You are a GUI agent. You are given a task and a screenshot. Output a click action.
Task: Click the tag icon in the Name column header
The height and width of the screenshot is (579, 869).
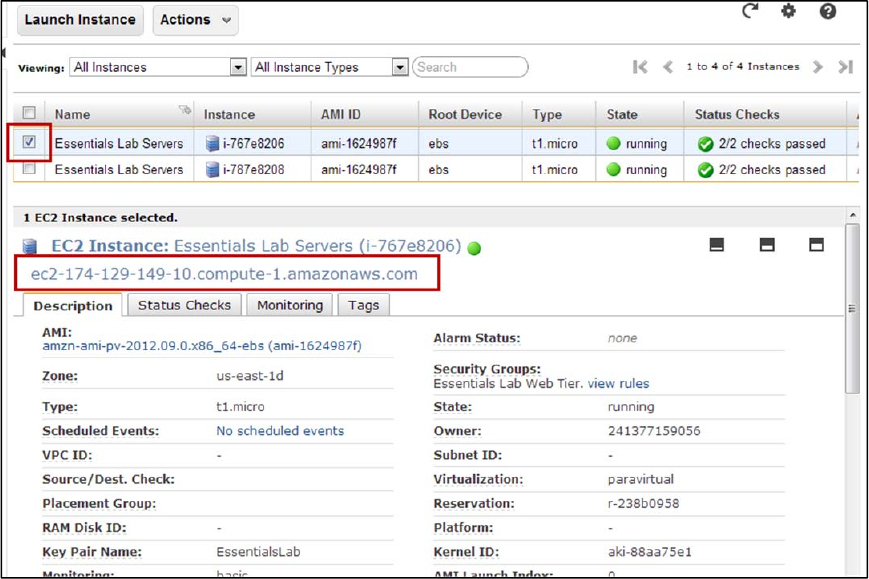[185, 110]
